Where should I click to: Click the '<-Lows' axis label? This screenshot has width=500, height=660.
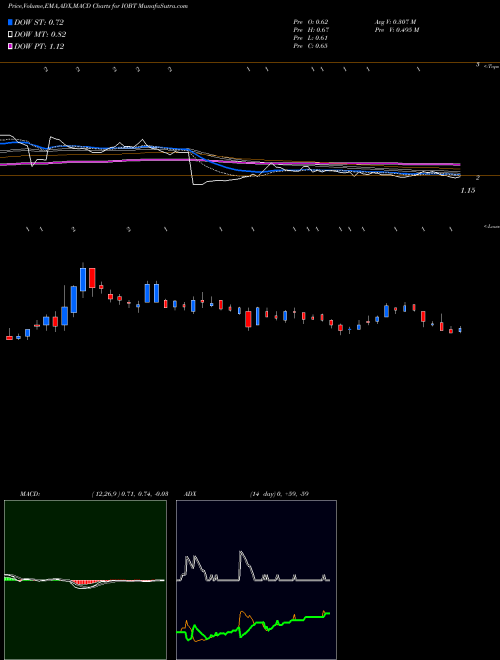[x=491, y=226]
